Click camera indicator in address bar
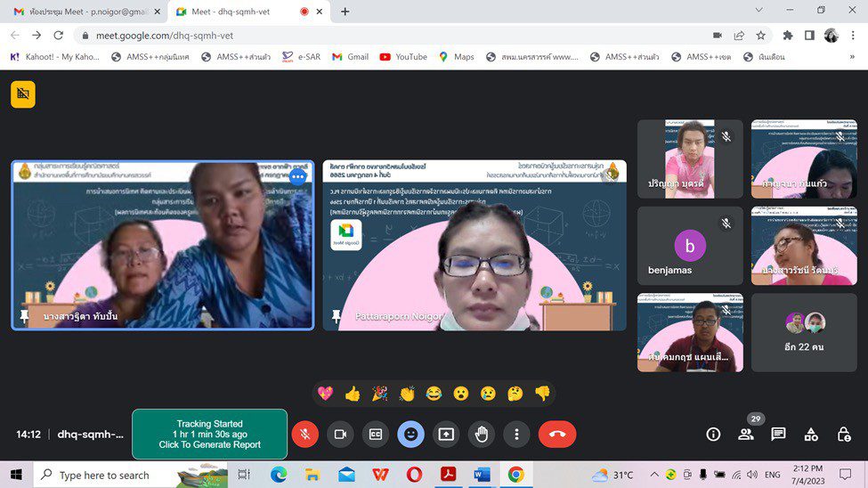Viewport: 868px width, 488px height. tap(718, 36)
